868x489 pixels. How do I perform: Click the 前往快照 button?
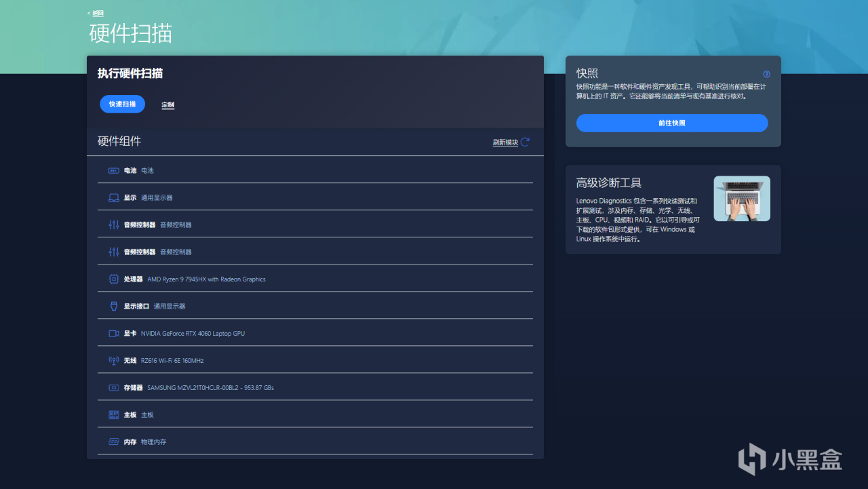(672, 123)
